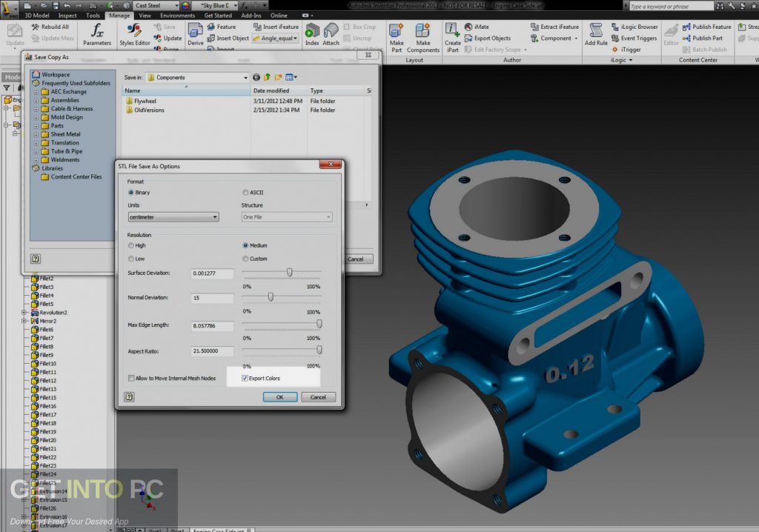Viewport: 759px width, 532px height.
Task: Click Cancel in STL options dialog
Action: 318,397
